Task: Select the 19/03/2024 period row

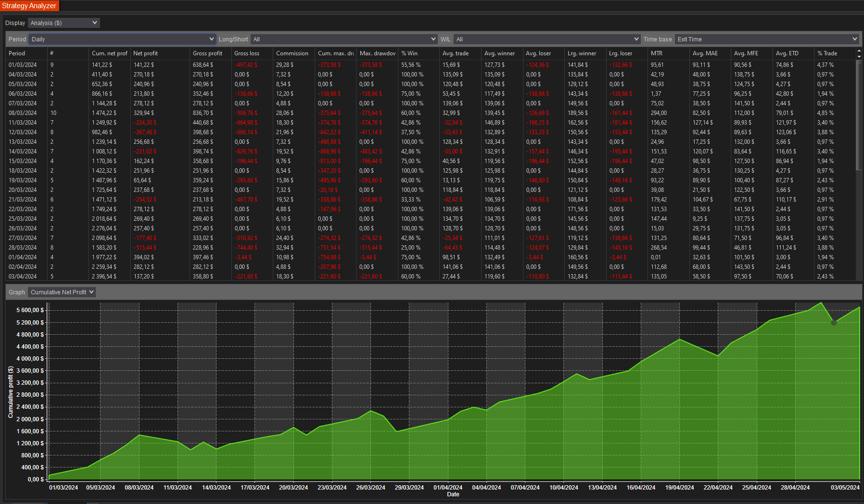Action: [x=431, y=180]
